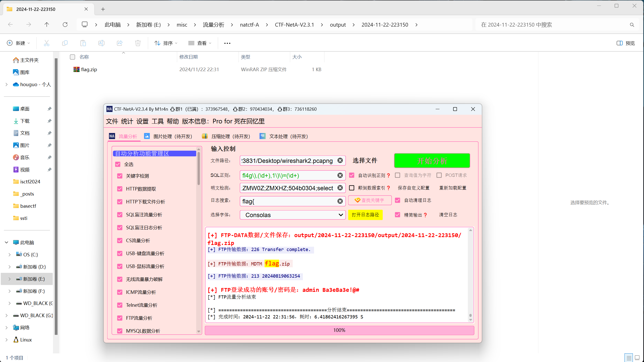The height and width of the screenshot is (362, 644).
Task: Toggle 自动识别正则 checkbox
Action: 352,175
